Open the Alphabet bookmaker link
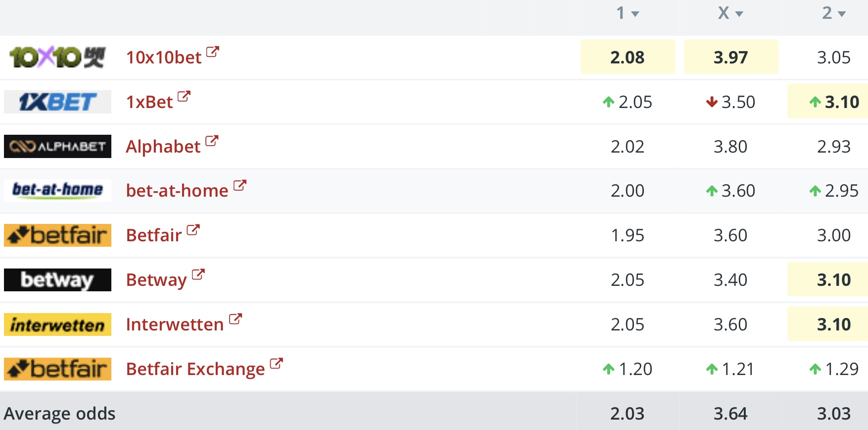This screenshot has width=868, height=430. 163,147
